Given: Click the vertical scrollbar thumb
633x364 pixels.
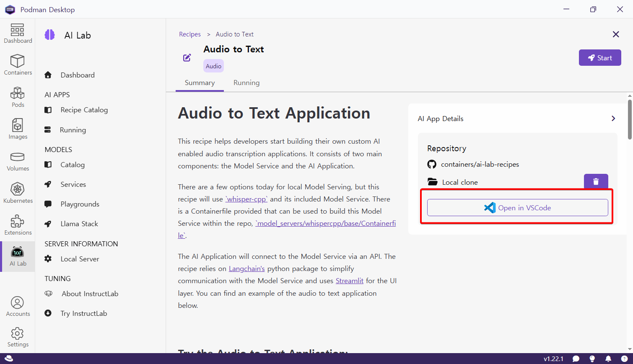Looking at the screenshot, I should coord(630,119).
